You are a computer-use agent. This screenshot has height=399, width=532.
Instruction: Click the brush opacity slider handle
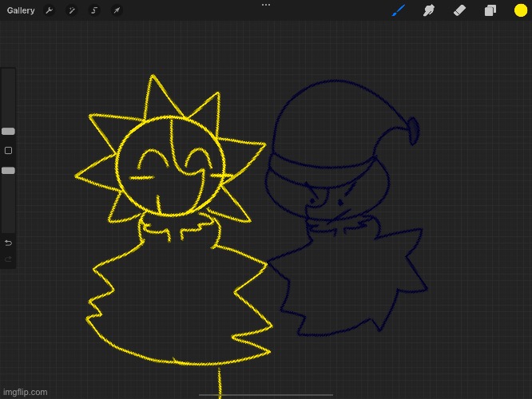tap(8, 171)
